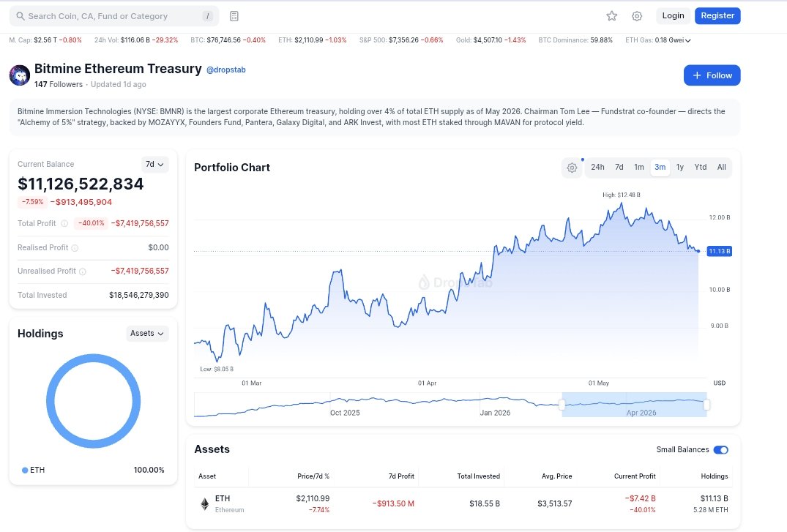Sort by Holdings column header

point(715,476)
